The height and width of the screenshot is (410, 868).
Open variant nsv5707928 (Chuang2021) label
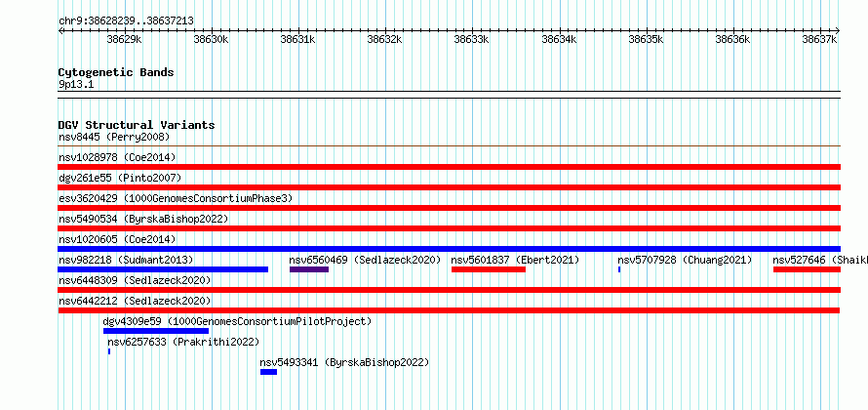tap(685, 260)
